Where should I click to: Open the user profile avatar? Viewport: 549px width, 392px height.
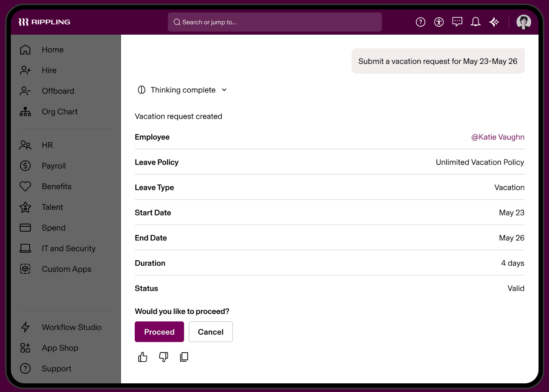pos(524,22)
